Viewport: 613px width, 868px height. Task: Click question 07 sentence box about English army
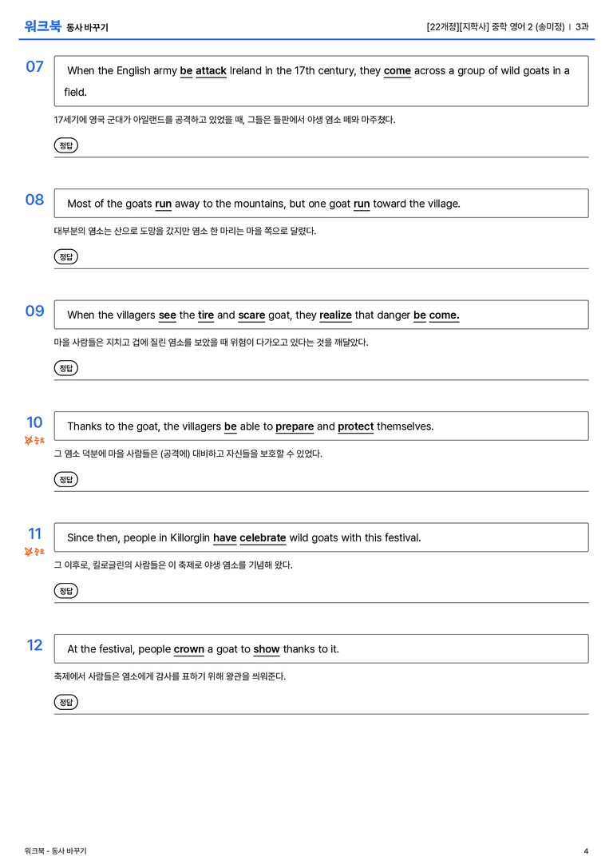point(321,81)
